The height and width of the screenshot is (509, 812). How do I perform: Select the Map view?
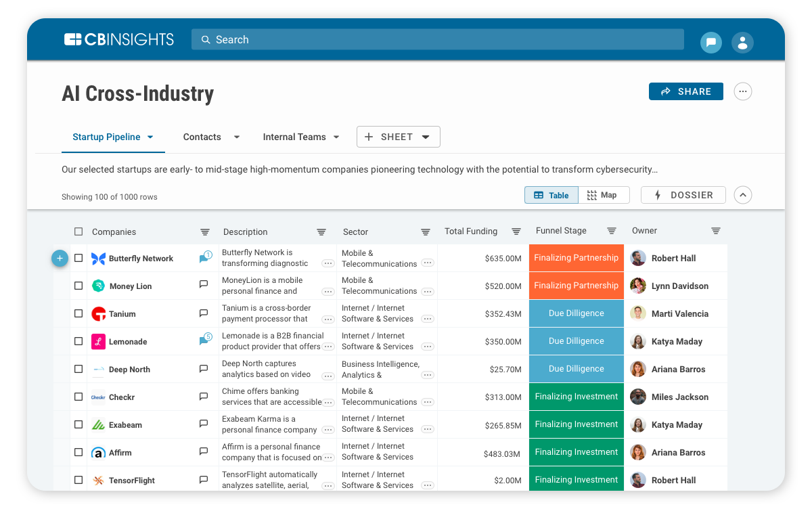tap(604, 195)
